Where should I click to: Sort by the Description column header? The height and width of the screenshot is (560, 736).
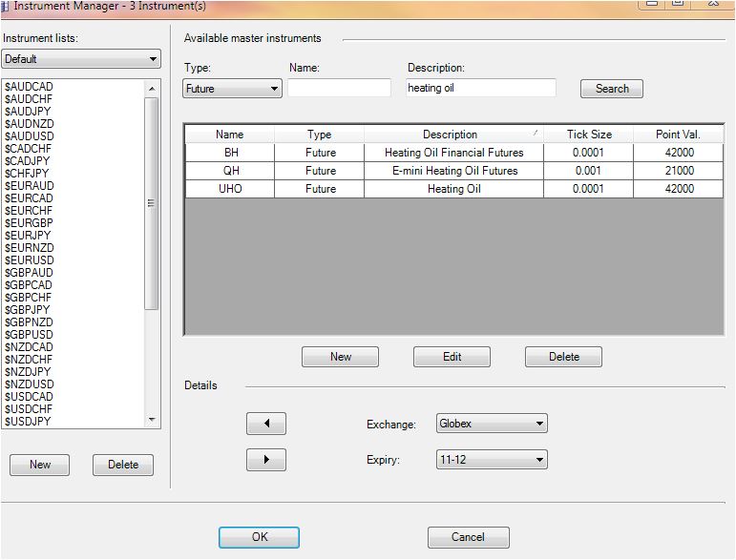453,135
